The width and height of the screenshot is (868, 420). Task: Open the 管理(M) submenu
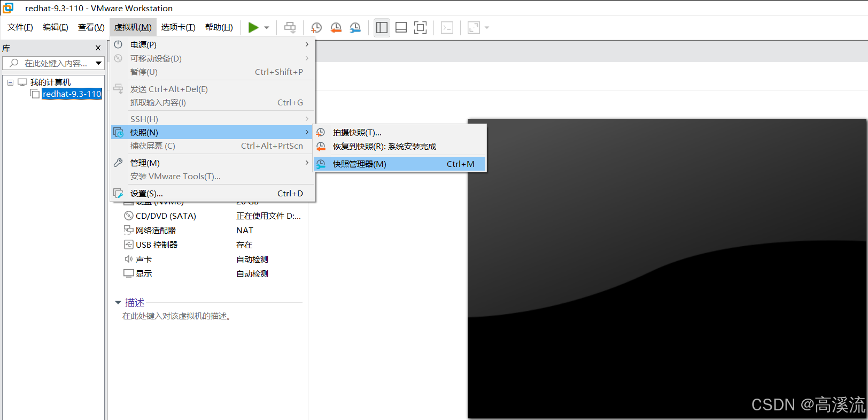[x=213, y=163]
